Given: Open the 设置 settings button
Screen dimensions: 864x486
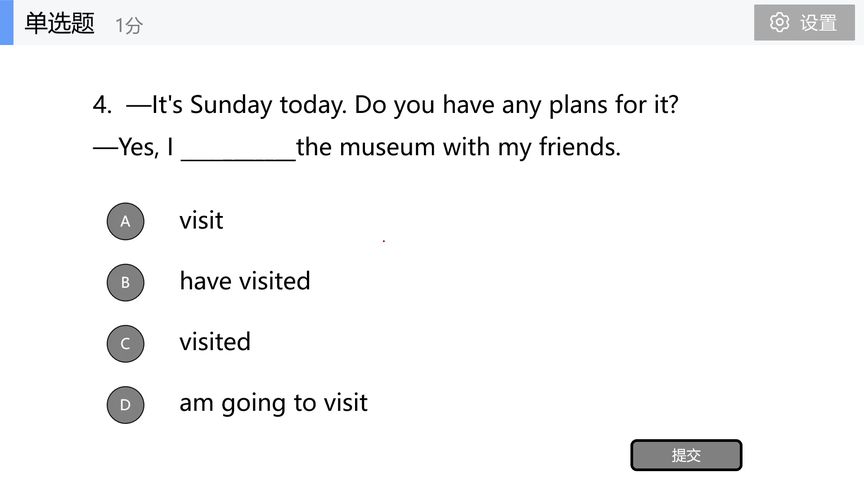Looking at the screenshot, I should point(804,22).
